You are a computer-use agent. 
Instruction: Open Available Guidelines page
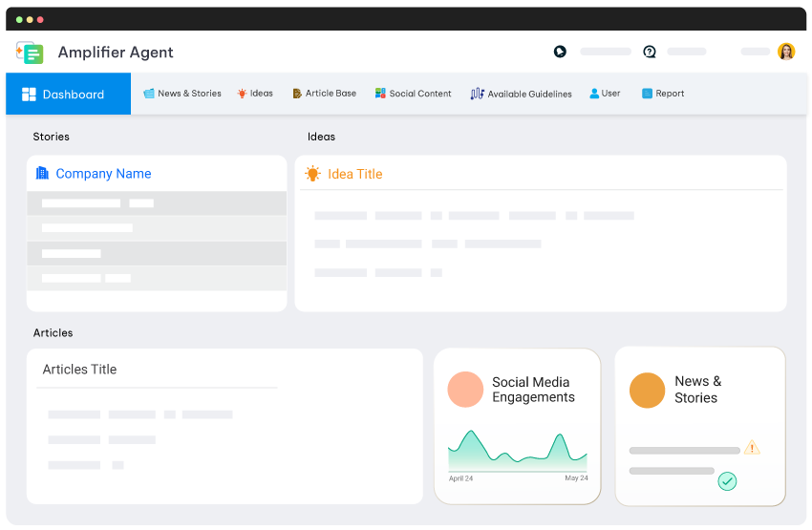point(522,94)
